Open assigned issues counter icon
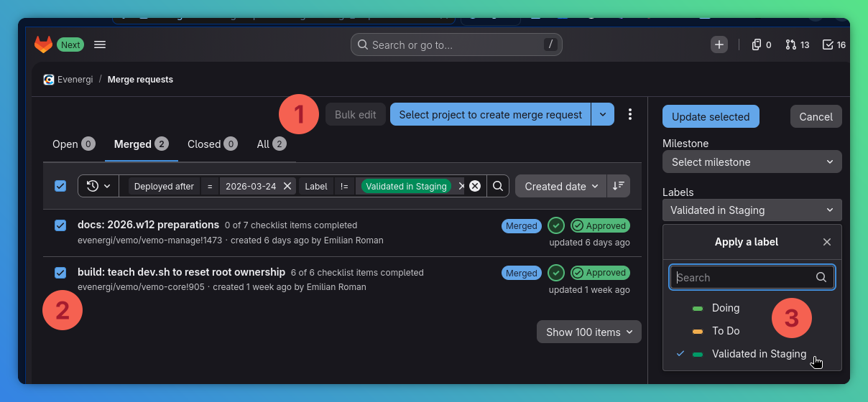Screen dimensions: 868x402 pos(761,45)
